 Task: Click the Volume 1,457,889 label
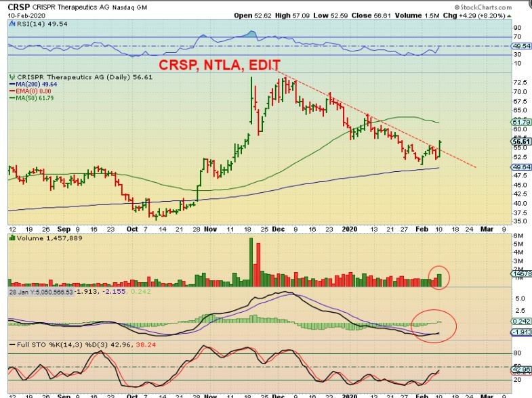pos(49,238)
